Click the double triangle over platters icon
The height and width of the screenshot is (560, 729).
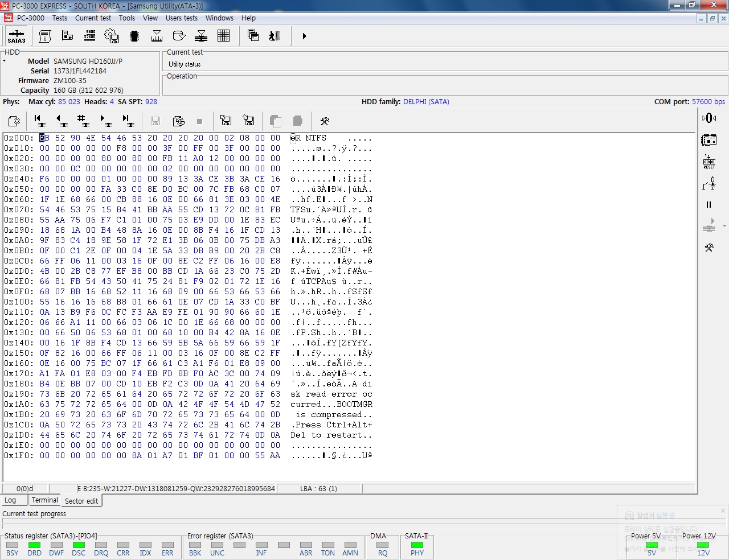(x=201, y=36)
